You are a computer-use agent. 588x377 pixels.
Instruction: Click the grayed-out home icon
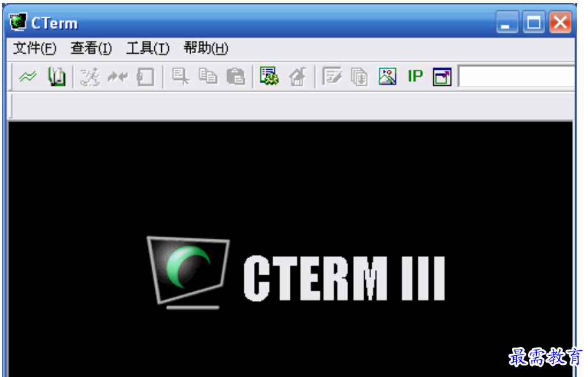click(298, 77)
